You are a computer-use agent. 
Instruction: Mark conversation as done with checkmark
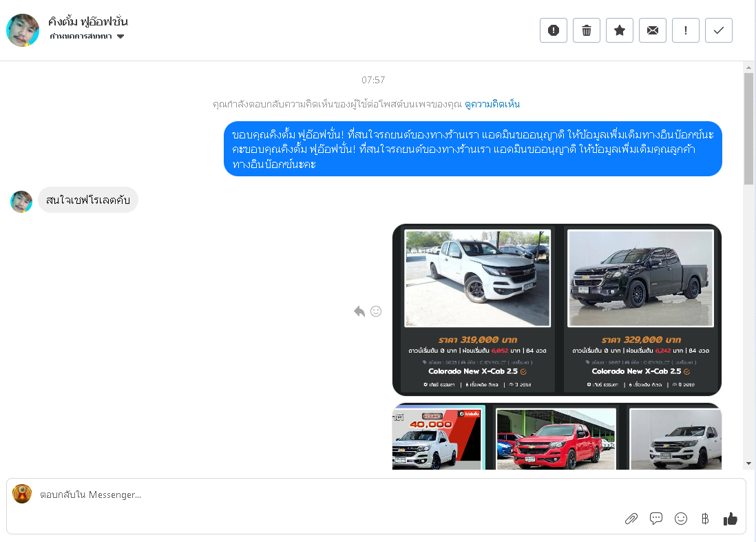tap(718, 30)
